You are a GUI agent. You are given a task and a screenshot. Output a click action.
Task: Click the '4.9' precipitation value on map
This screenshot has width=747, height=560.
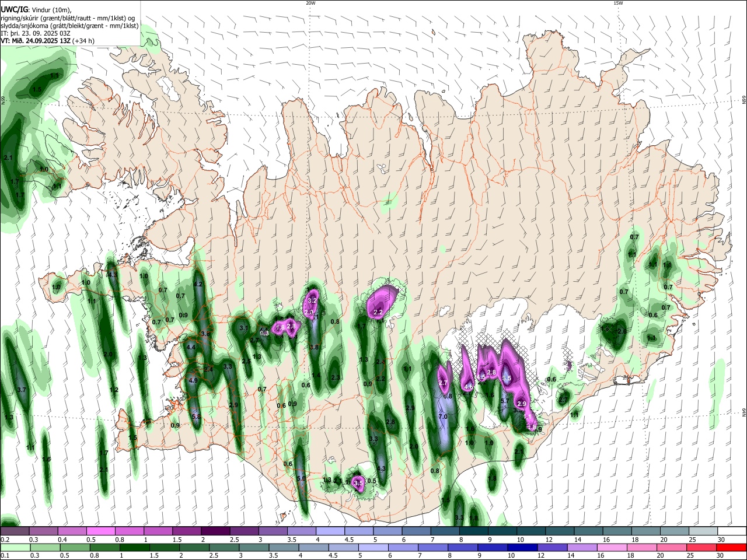pyautogui.click(x=194, y=380)
